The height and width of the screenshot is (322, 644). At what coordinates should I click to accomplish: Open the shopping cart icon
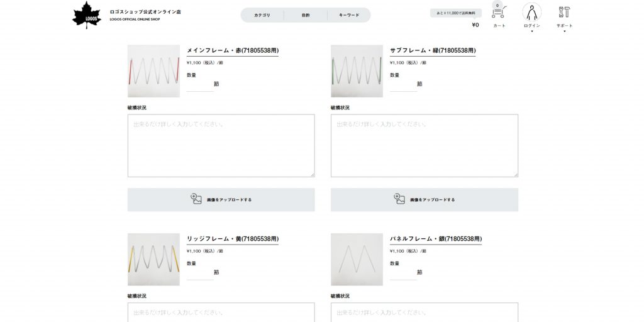coord(499,11)
